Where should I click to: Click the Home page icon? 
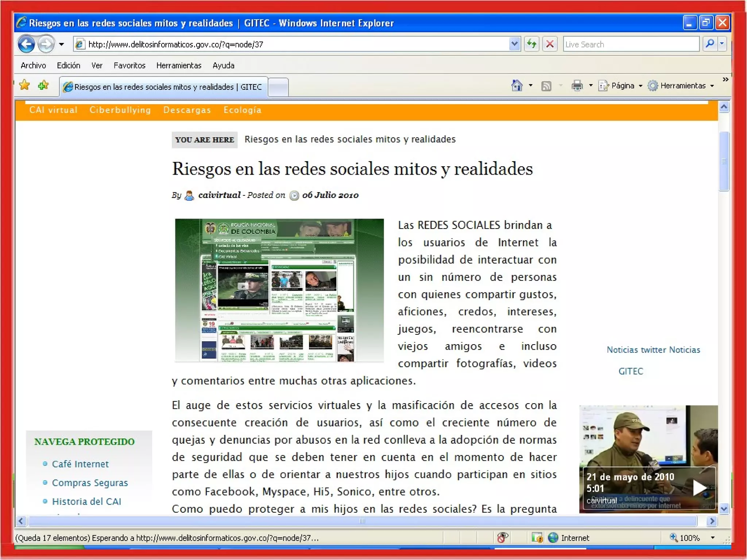516,86
